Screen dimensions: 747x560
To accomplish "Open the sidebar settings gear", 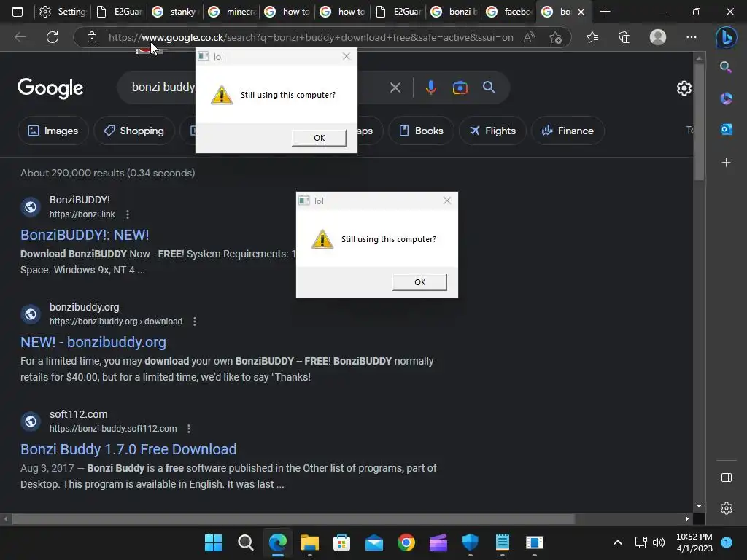I will coord(727,508).
